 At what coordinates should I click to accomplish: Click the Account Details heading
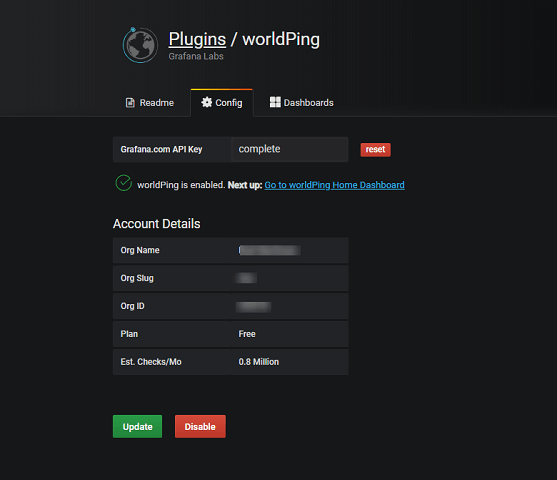pos(157,224)
